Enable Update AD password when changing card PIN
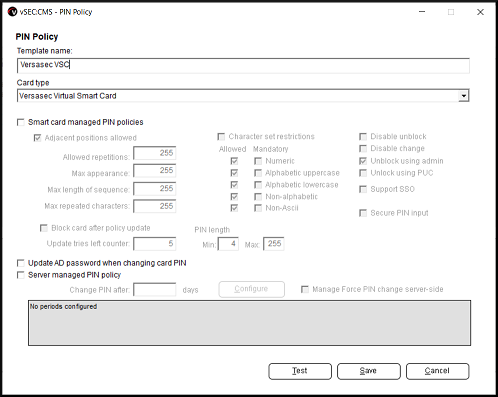This screenshot has width=498, height=397. point(21,263)
